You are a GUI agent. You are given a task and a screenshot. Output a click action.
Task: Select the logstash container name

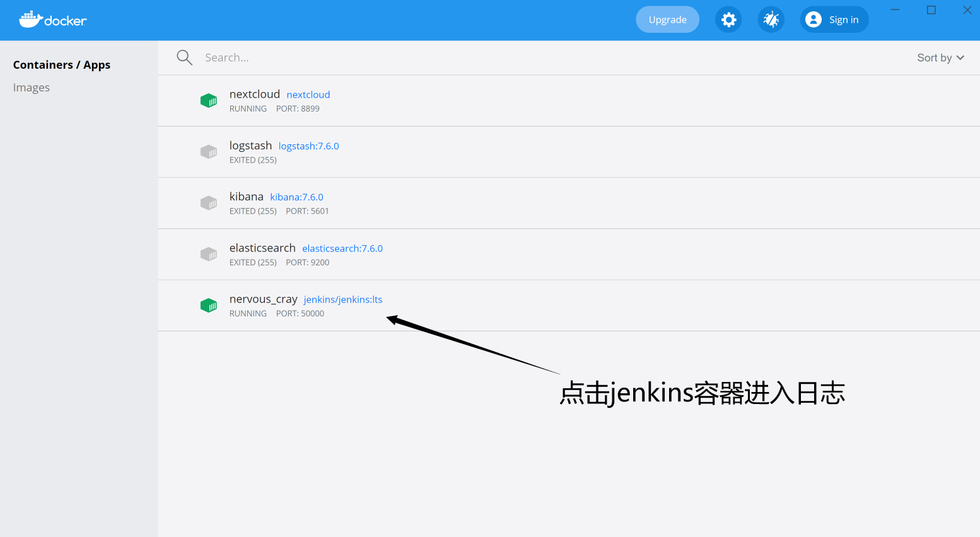[251, 146]
